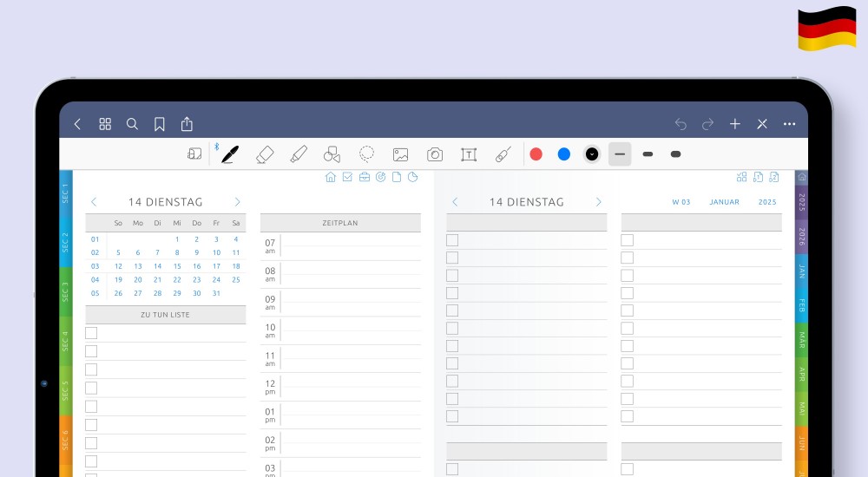This screenshot has height=477, width=868.
Task: Open the black color picker dropdown
Action: coord(592,154)
